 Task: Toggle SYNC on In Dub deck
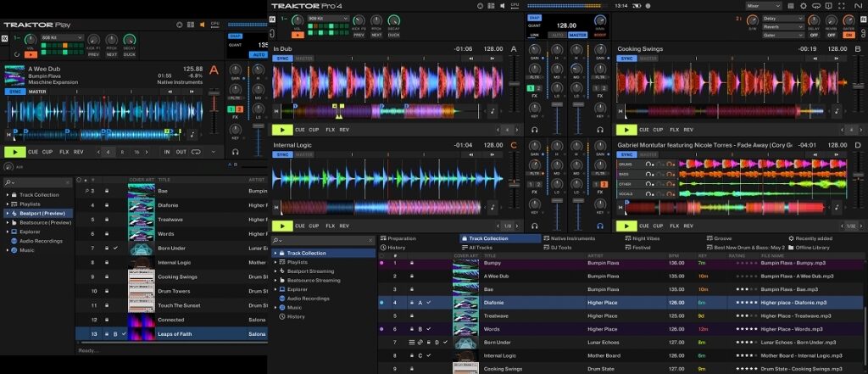tap(282, 59)
